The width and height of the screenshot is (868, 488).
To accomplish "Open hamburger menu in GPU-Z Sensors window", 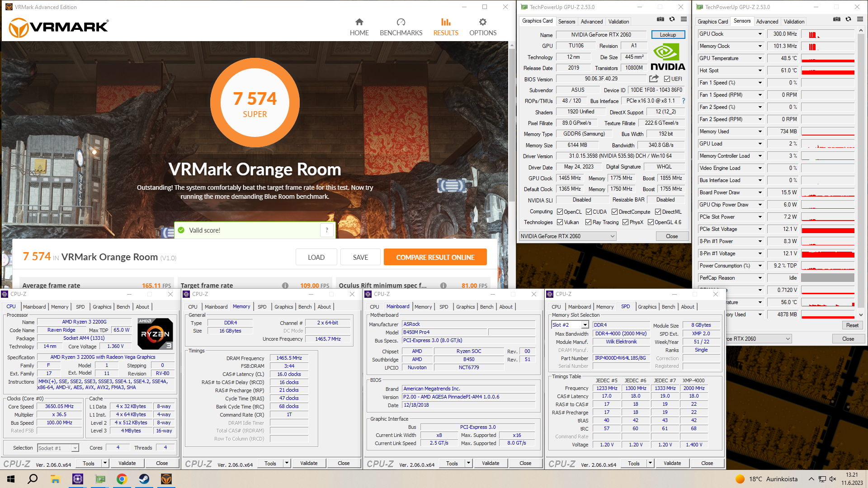I will (860, 19).
